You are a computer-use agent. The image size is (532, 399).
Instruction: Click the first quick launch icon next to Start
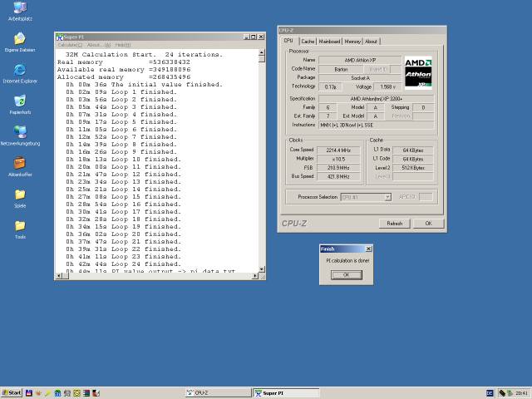pos(29,393)
